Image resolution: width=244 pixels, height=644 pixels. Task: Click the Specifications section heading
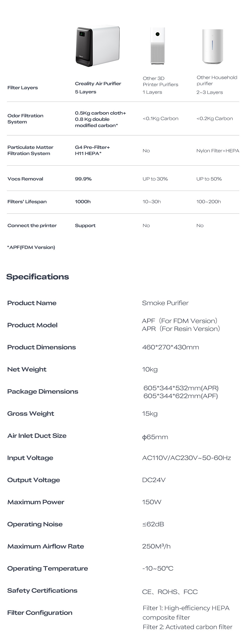(x=38, y=277)
